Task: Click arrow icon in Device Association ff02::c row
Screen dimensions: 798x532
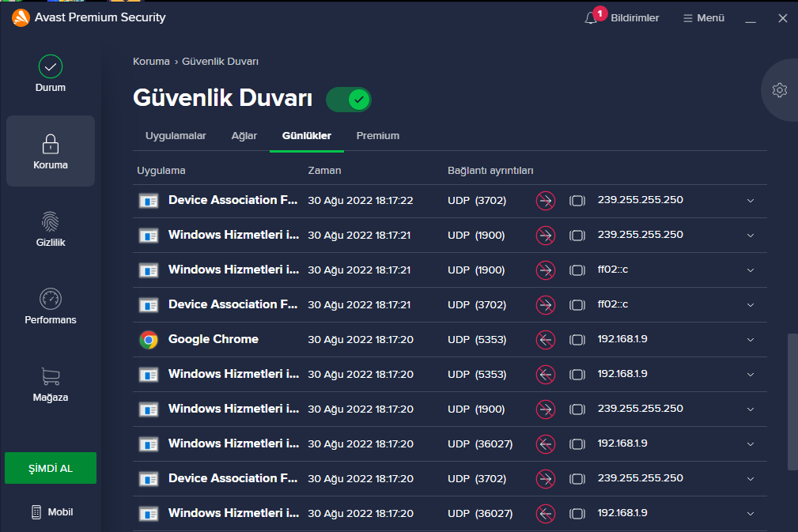Action: click(x=546, y=305)
